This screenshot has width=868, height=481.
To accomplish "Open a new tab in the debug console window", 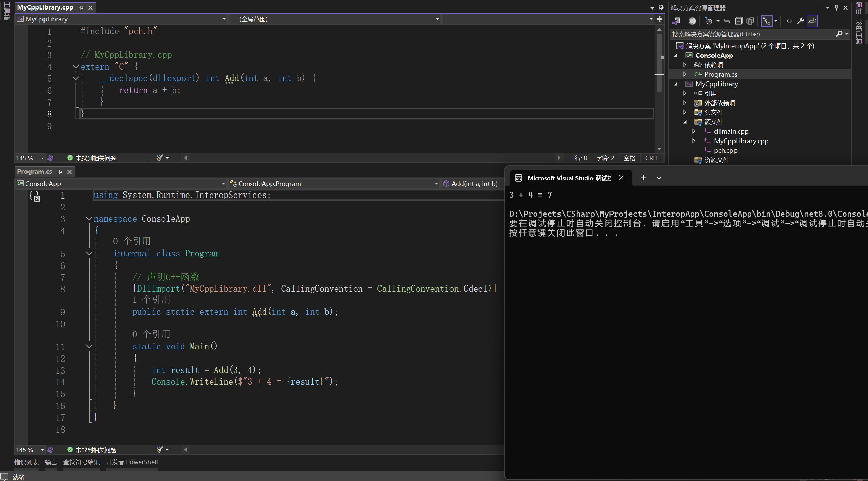I will pos(643,178).
